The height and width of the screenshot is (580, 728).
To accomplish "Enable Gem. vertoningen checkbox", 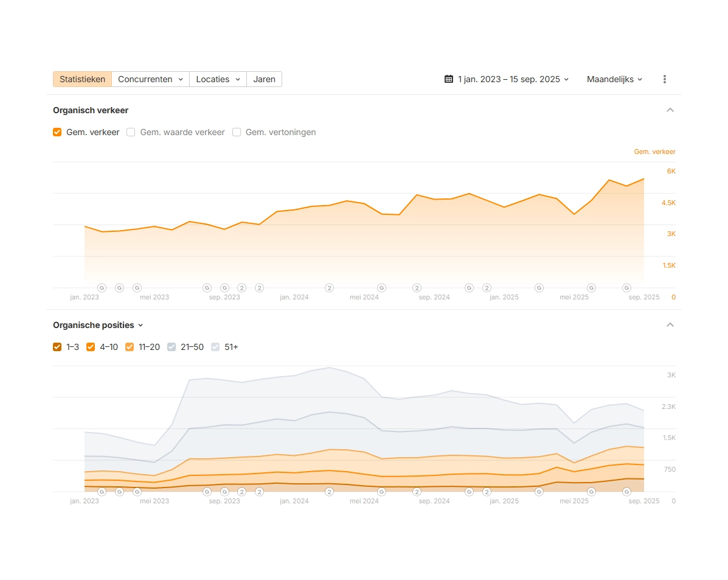I will click(x=237, y=132).
